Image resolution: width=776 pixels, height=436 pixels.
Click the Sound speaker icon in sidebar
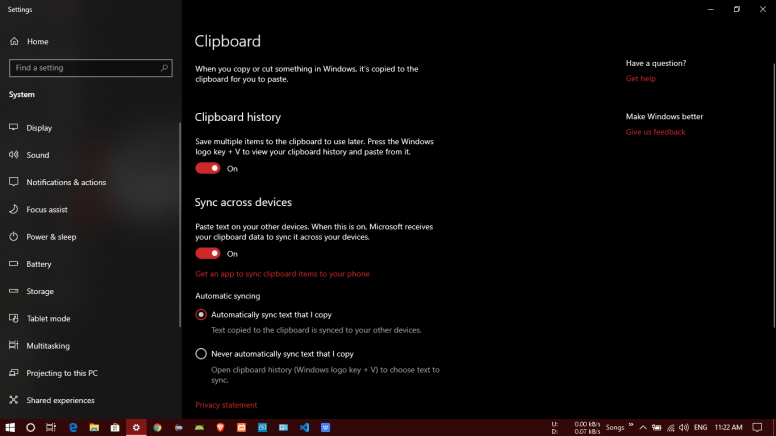pos(14,155)
